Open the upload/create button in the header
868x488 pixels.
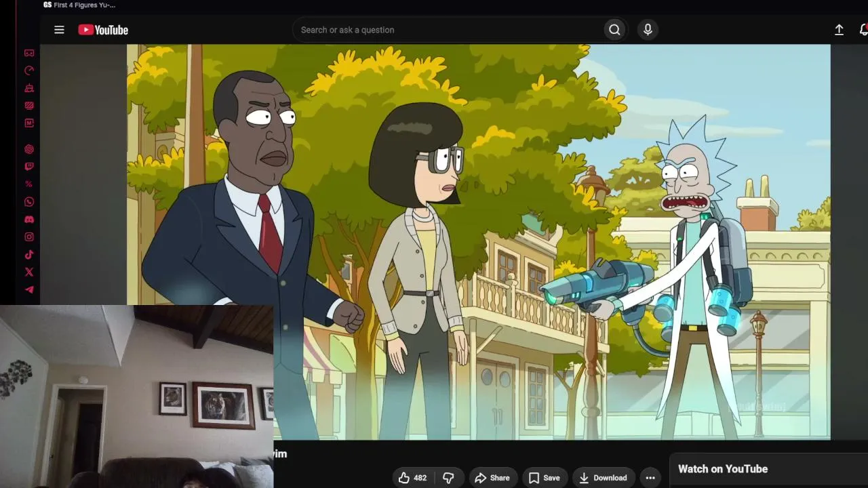point(839,30)
